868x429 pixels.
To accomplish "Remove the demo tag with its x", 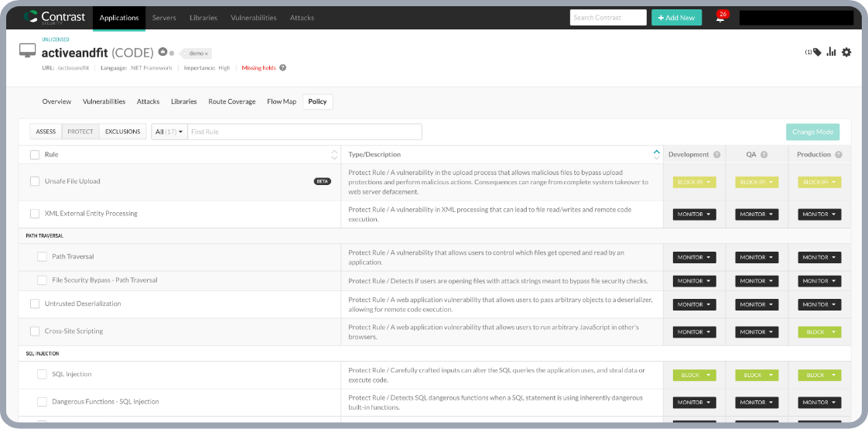I will pos(207,53).
